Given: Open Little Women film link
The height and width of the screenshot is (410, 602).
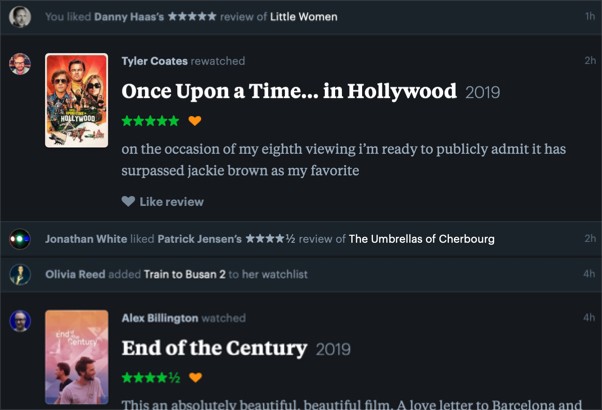Looking at the screenshot, I should click(300, 17).
